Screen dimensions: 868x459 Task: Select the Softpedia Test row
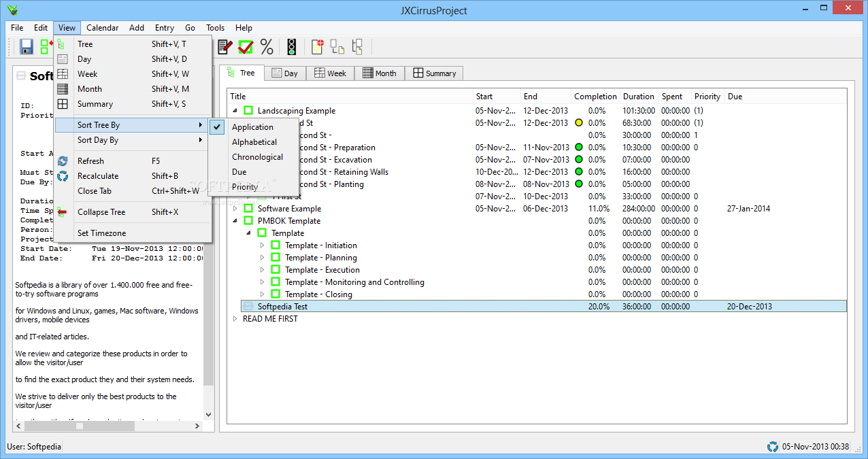click(544, 307)
